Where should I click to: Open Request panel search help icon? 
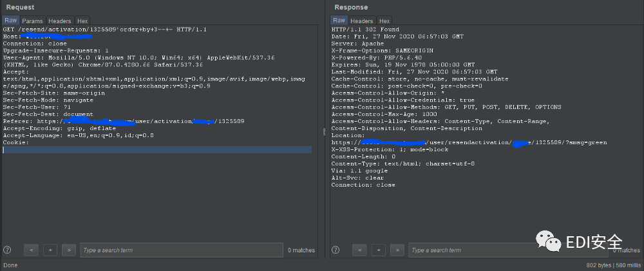pos(7,250)
